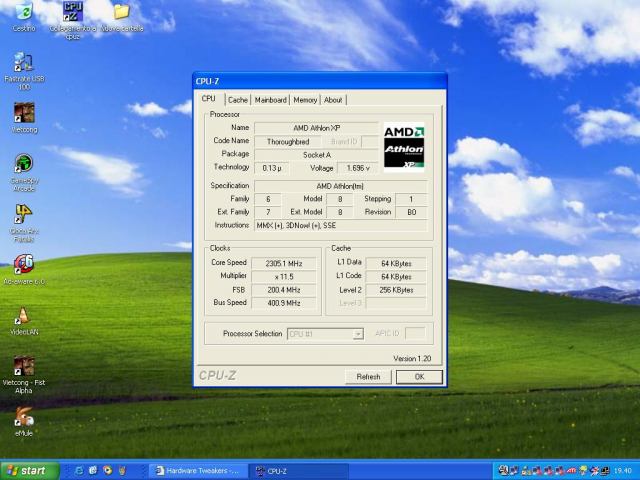Select the Vietcong - Fist Alpha shortcut
The image size is (640, 480).
[24, 375]
